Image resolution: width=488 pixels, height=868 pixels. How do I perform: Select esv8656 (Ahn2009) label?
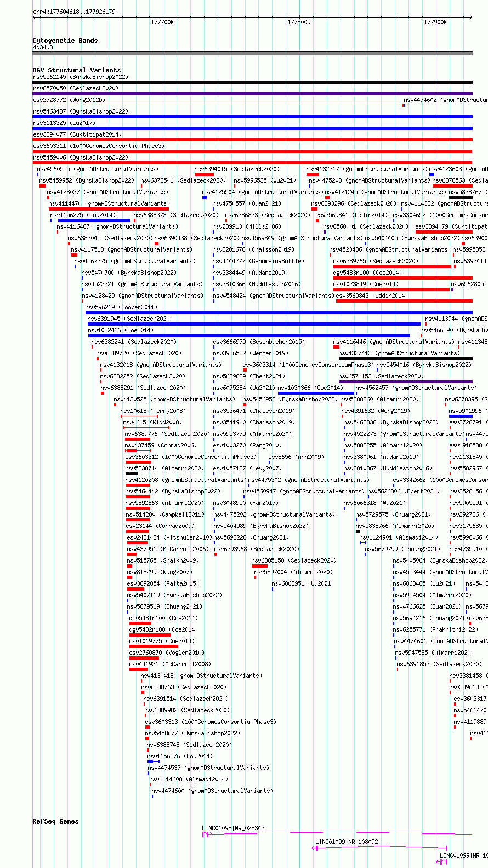pos(296,457)
